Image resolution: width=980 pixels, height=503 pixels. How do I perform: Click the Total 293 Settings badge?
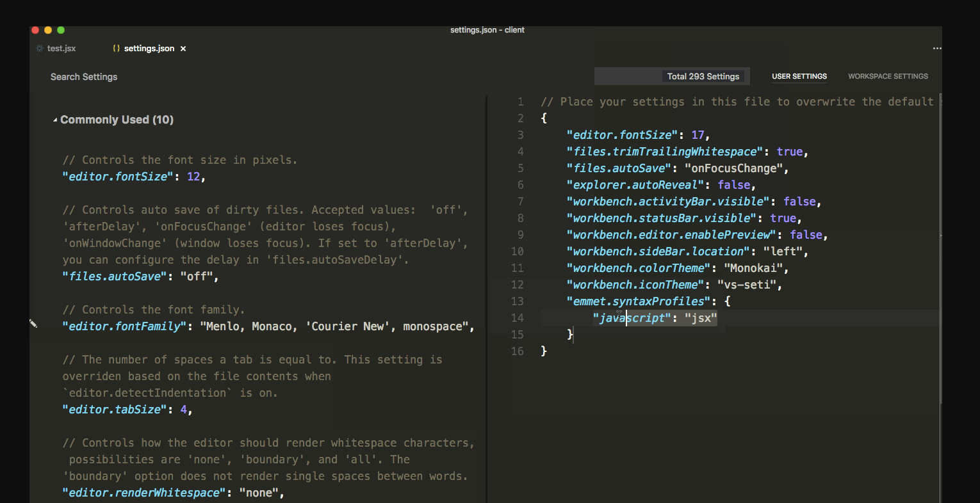click(703, 77)
